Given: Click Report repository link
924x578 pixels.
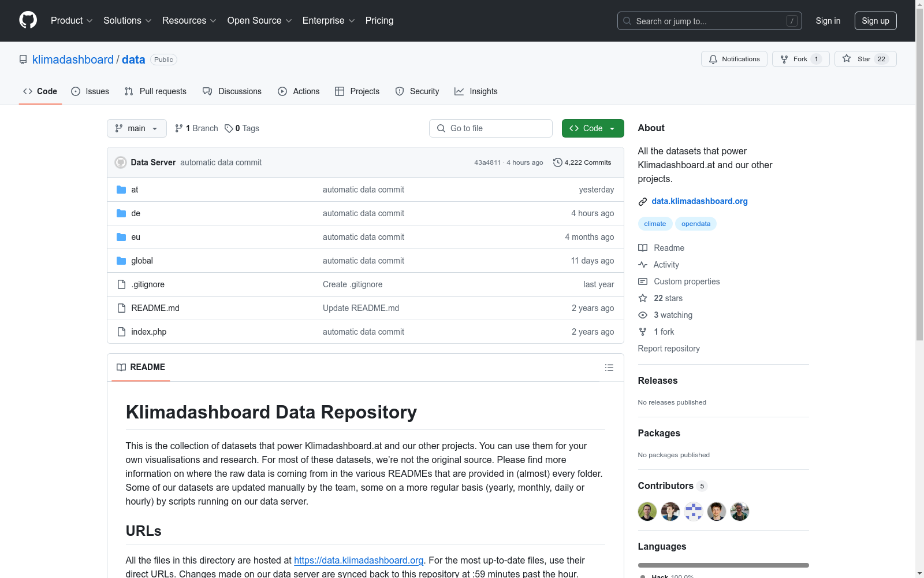Looking at the screenshot, I should tap(669, 349).
